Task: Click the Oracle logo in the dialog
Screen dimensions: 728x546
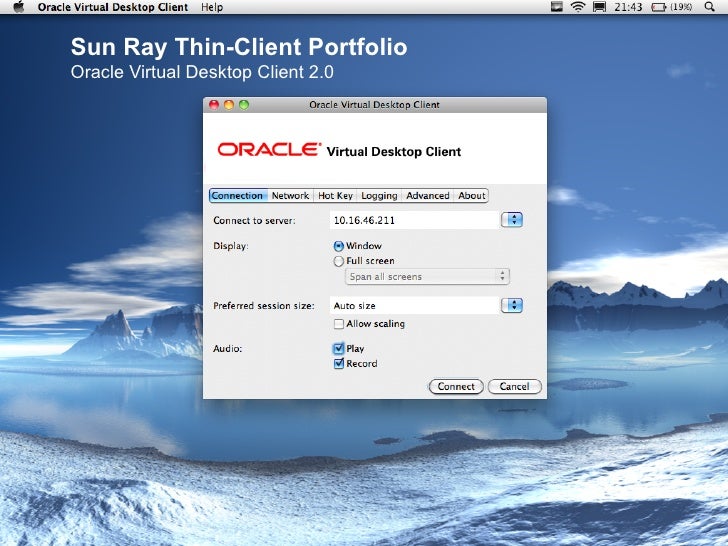Action: pos(269,150)
